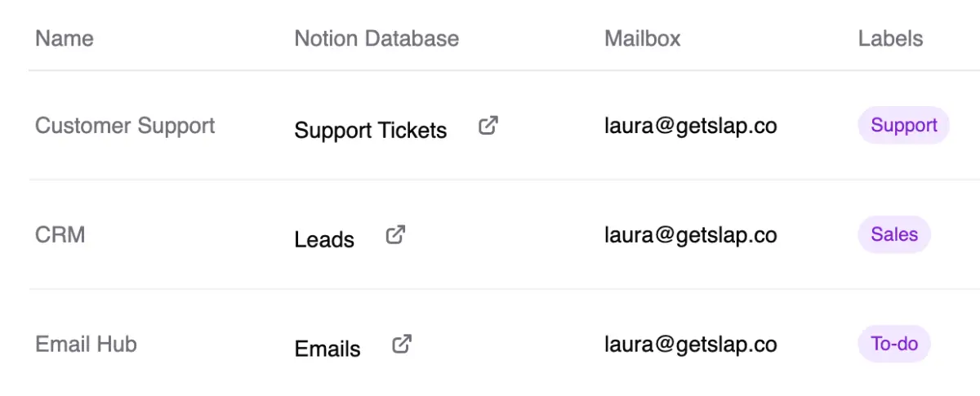Click the Name column header

[65, 38]
